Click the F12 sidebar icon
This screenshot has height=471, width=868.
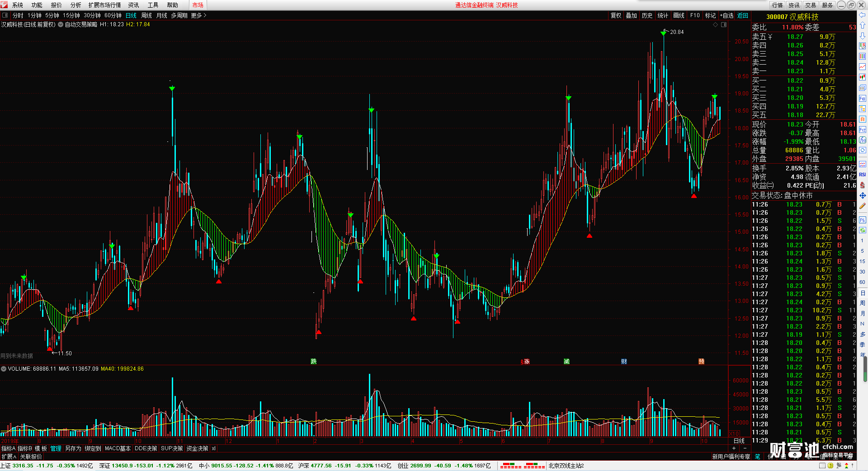point(863,130)
